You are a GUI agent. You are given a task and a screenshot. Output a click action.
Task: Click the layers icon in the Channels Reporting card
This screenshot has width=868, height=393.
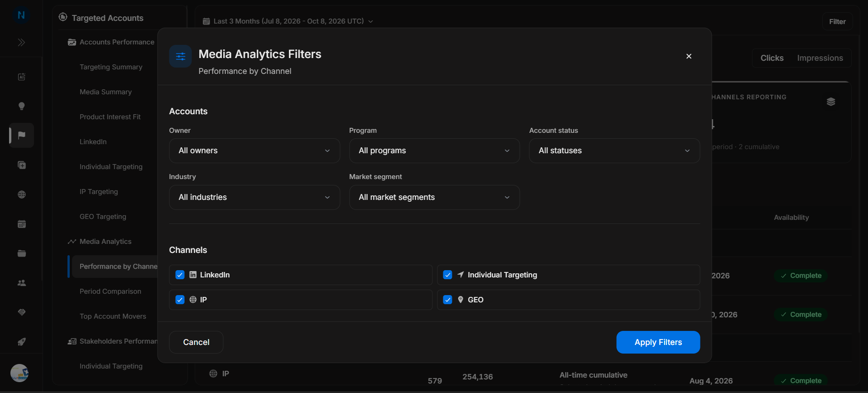click(x=831, y=102)
